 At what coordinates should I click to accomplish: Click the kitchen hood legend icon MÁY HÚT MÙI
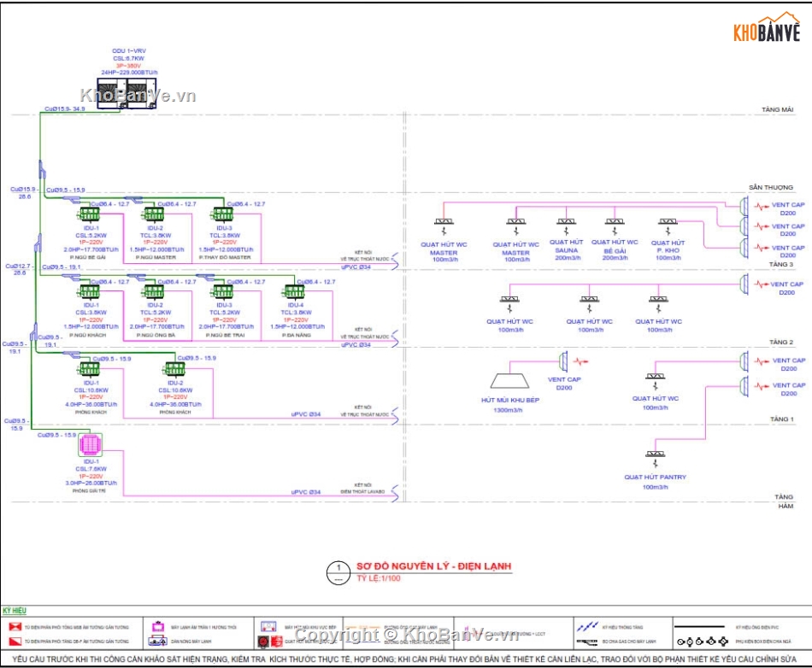pos(268,627)
